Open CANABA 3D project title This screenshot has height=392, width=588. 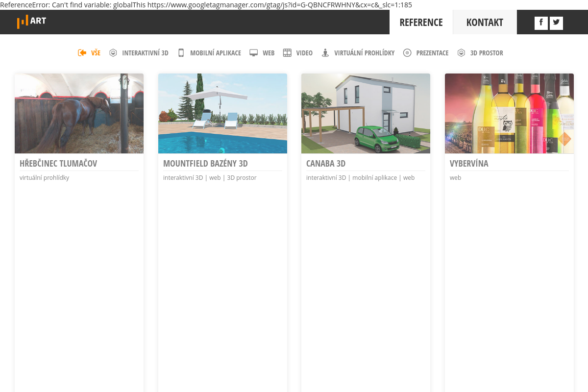[x=326, y=164]
